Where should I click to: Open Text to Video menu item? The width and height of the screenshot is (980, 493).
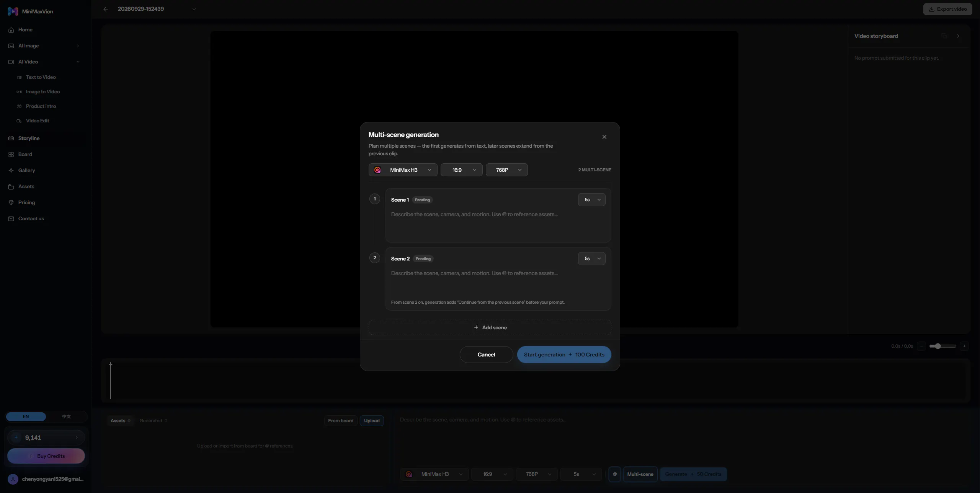click(41, 77)
